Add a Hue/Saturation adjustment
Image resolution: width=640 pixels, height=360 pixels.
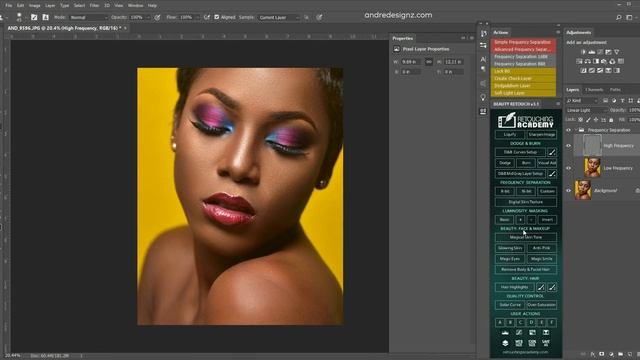click(x=579, y=61)
